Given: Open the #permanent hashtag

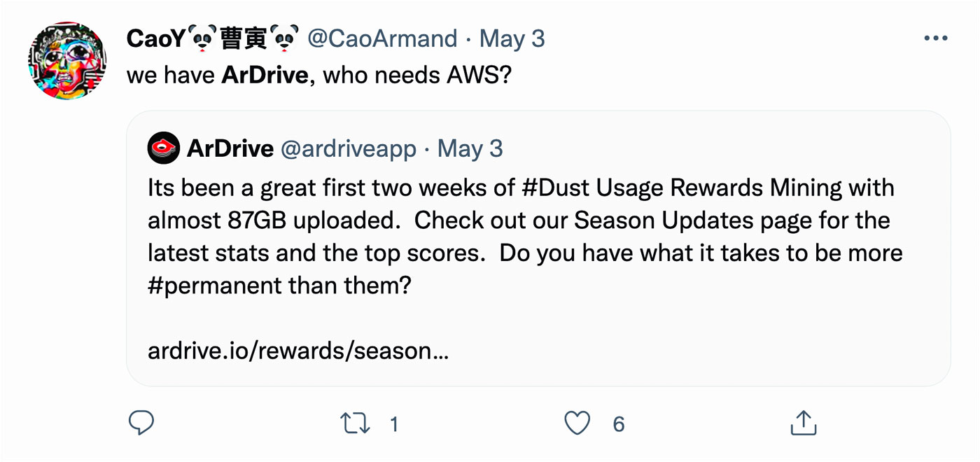Looking at the screenshot, I should pos(208,285).
